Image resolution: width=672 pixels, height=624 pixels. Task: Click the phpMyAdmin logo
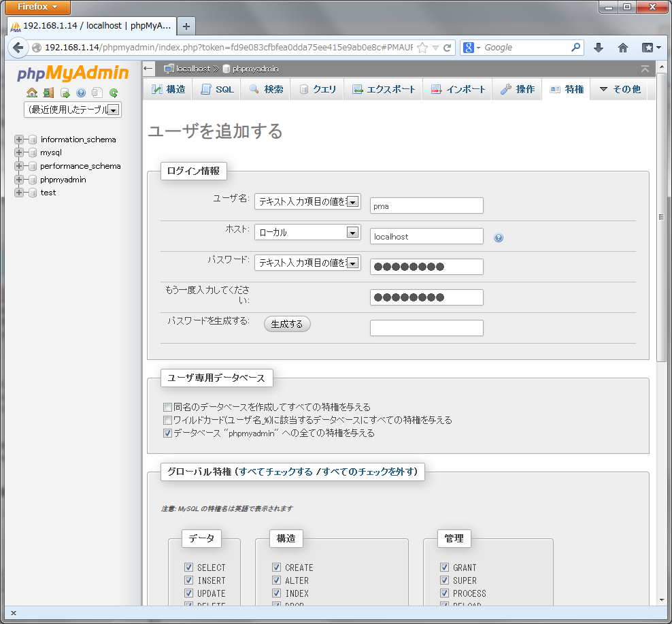72,73
